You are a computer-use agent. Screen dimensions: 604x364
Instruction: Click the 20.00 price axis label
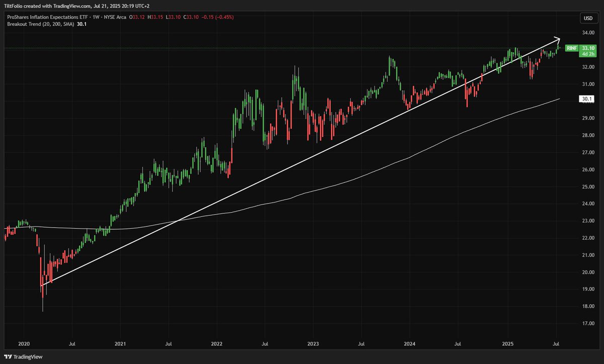pos(589,272)
